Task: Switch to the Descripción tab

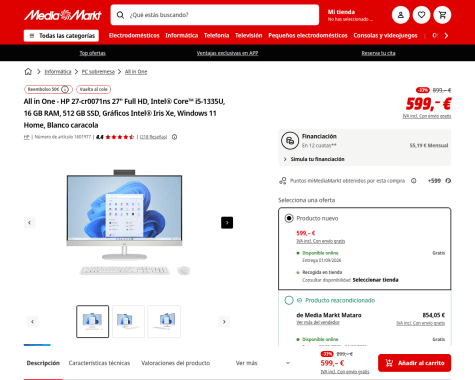Action: [43, 363]
